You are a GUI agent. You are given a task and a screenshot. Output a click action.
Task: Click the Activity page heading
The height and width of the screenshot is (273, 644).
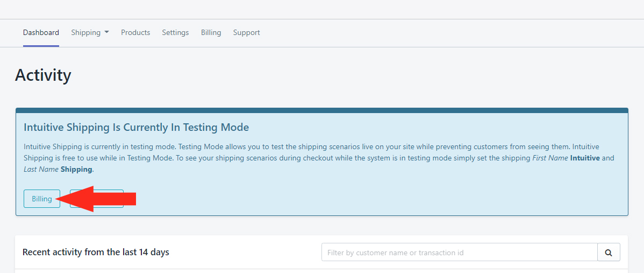[43, 75]
